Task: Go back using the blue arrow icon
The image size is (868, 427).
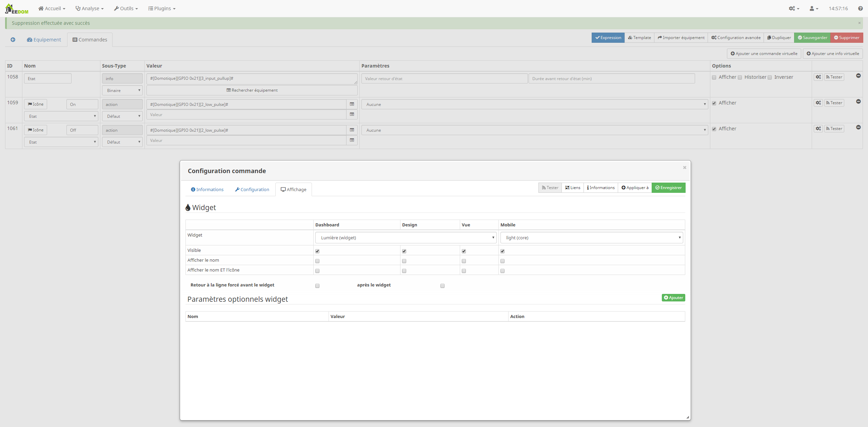Action: click(13, 40)
